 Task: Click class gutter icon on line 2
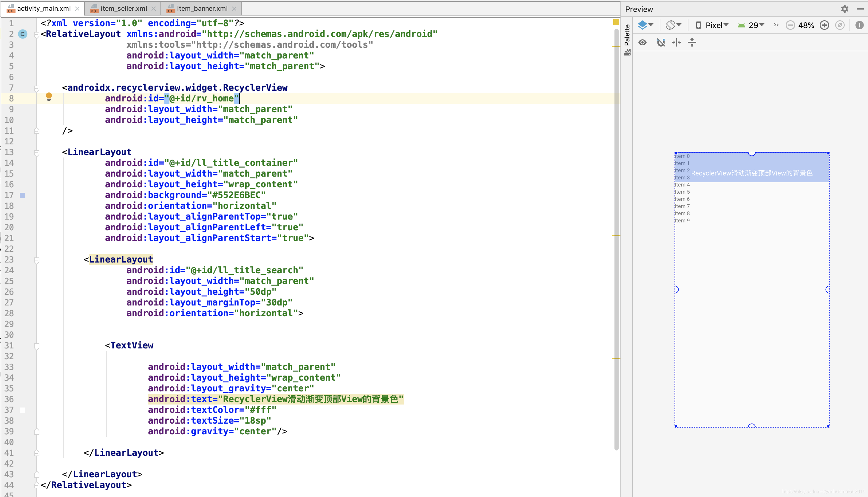(x=22, y=34)
